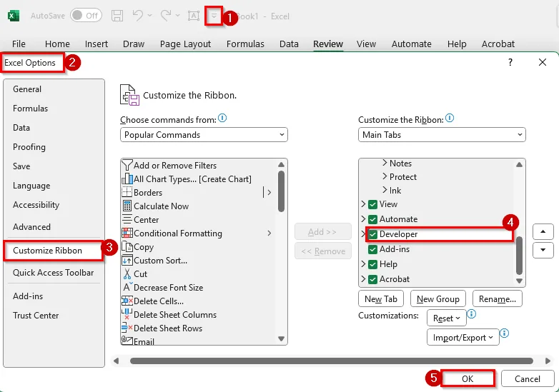This screenshot has width=559, height=392.
Task: Click the OK button
Action: [x=468, y=379]
